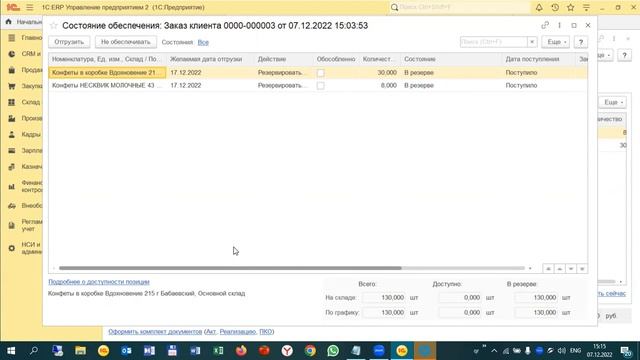Open Подробнее о доступности позиции link

coord(99,282)
